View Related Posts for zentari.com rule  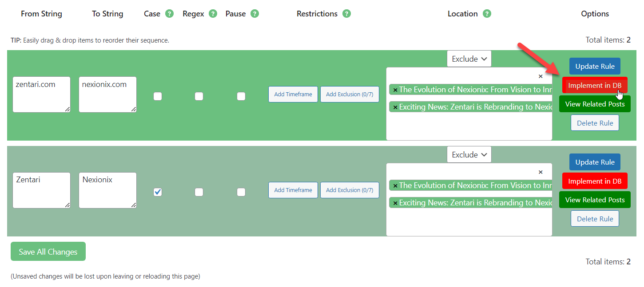[595, 104]
